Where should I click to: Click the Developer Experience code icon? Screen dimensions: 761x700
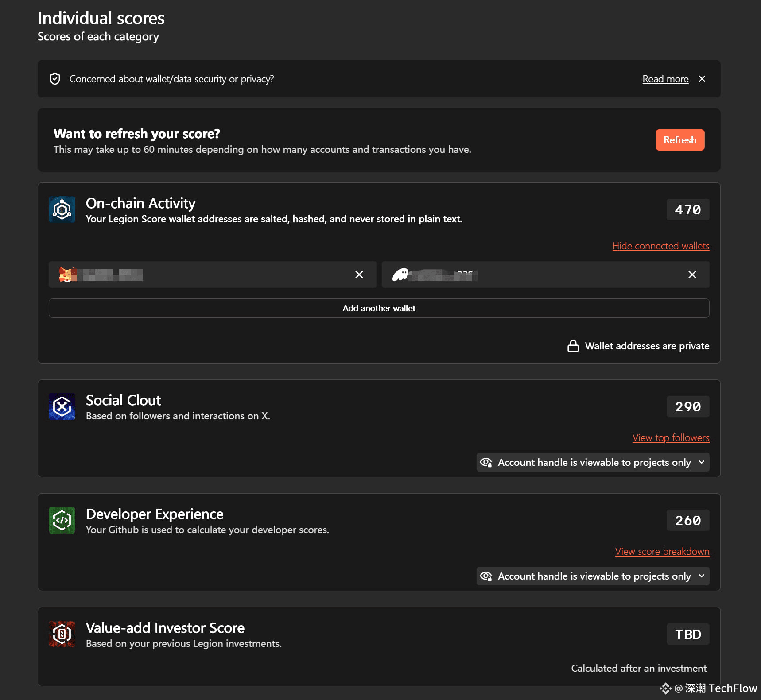[x=62, y=520]
